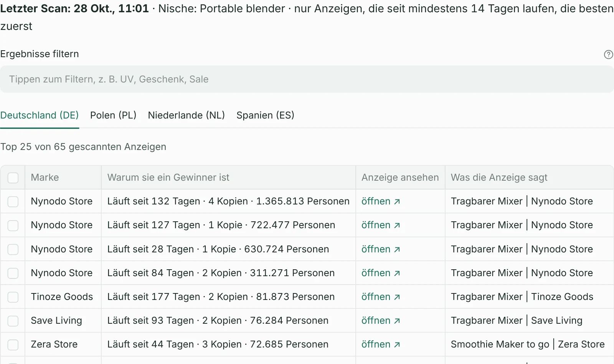This screenshot has height=364, width=614.
Task: Click 'Smoothie Maker to go | Zera Store'
Action: (528, 344)
